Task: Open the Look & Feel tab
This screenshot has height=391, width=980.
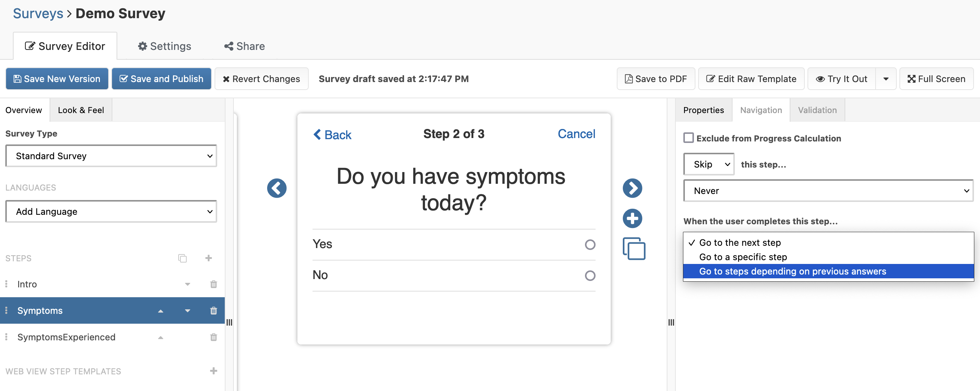Action: pyautogui.click(x=81, y=110)
